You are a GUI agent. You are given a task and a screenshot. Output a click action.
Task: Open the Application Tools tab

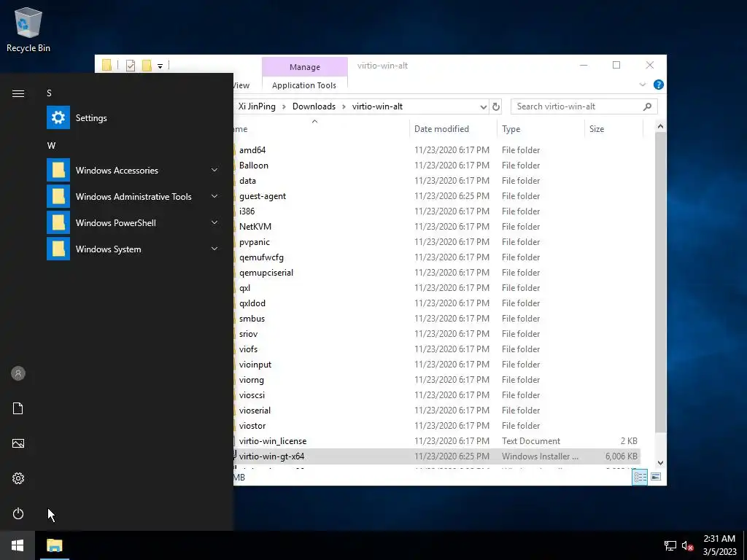(304, 85)
